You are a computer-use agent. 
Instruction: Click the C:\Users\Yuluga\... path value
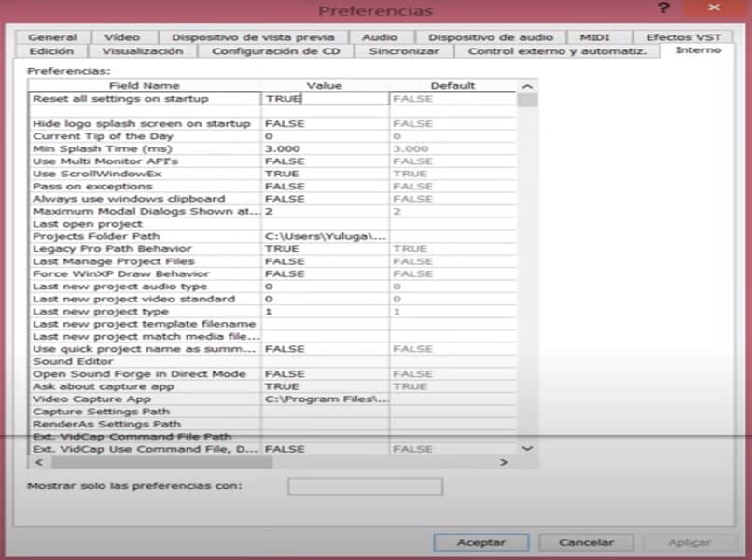pos(326,236)
